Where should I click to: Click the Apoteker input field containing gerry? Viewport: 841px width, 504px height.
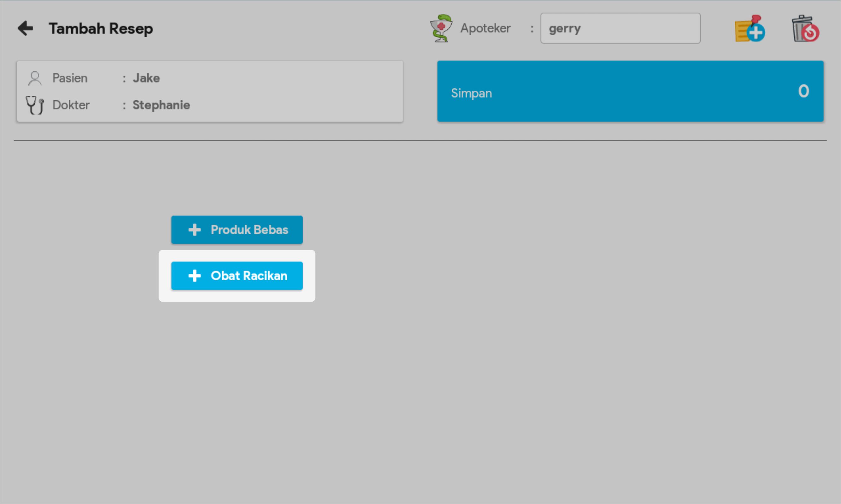[620, 28]
